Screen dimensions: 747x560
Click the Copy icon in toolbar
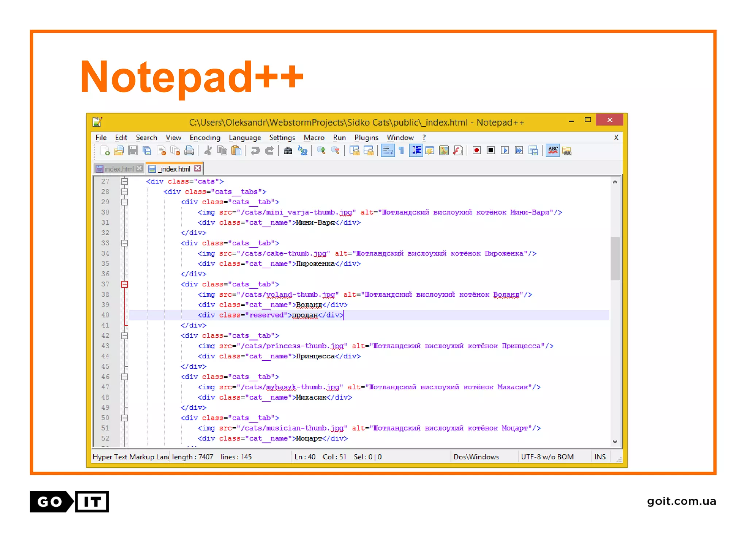[x=222, y=151]
